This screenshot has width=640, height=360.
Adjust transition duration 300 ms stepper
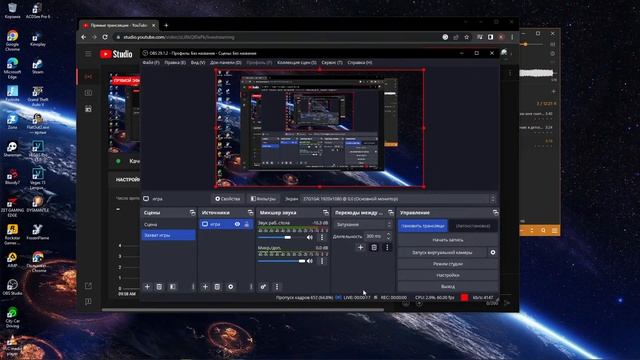coord(388,236)
